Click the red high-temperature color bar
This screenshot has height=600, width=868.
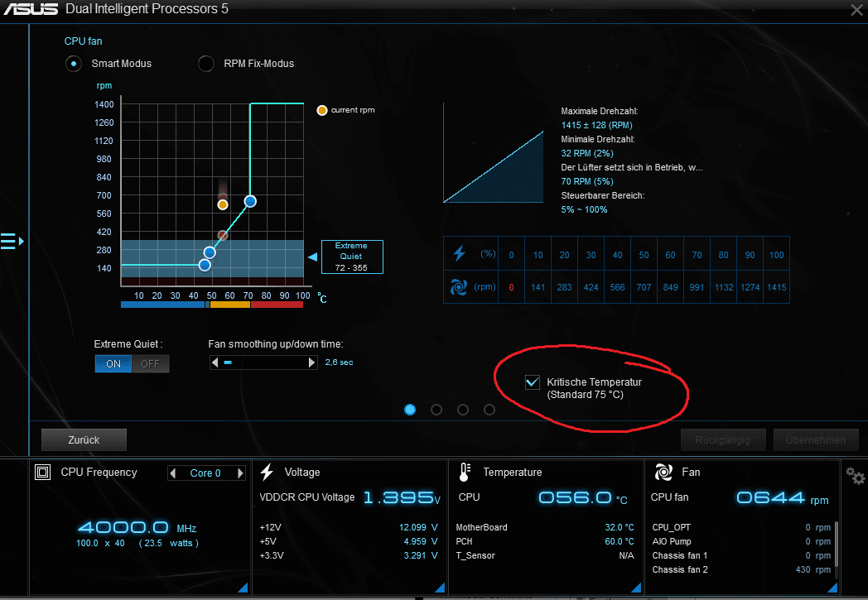277,305
